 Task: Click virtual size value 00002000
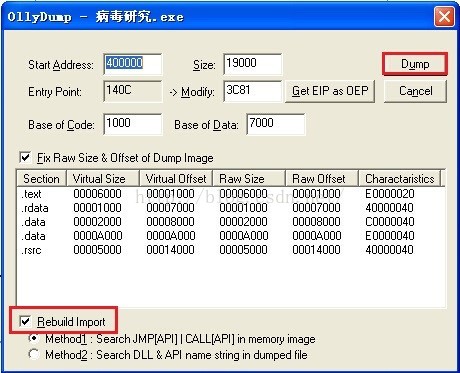tap(97, 222)
